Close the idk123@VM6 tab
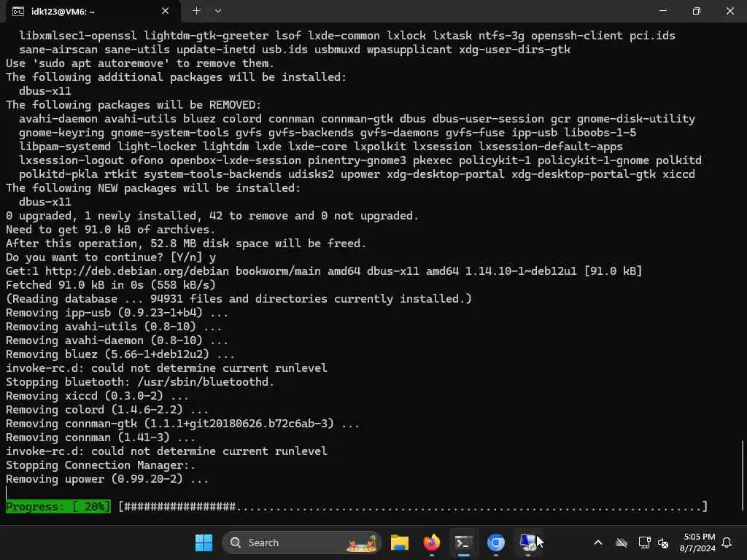Viewport: 747px width, 560px height. point(165,11)
